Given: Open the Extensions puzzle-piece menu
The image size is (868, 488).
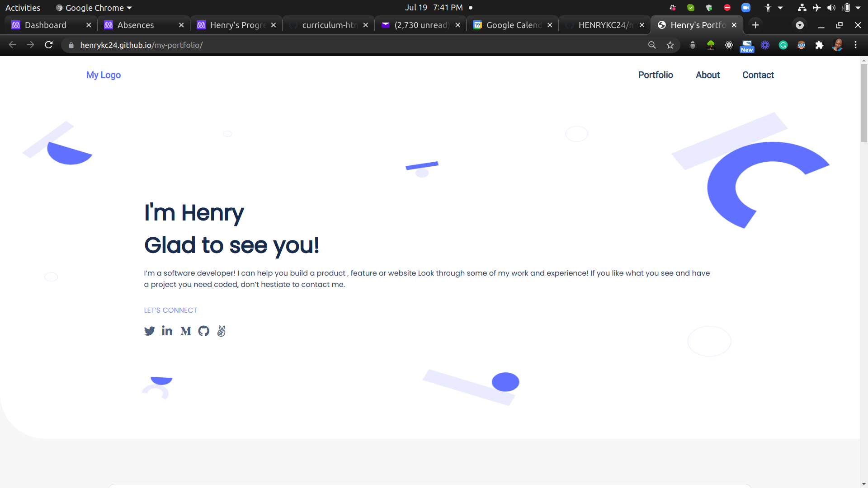Looking at the screenshot, I should pos(819,45).
